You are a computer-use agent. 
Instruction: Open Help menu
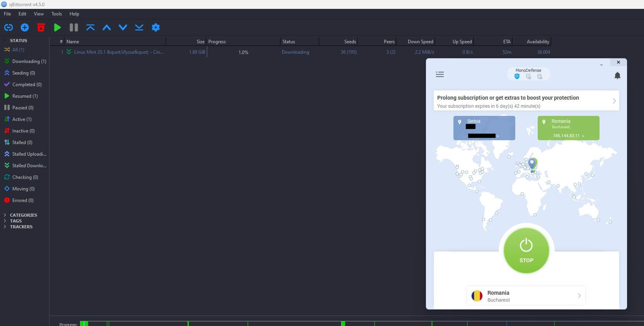[x=74, y=14]
